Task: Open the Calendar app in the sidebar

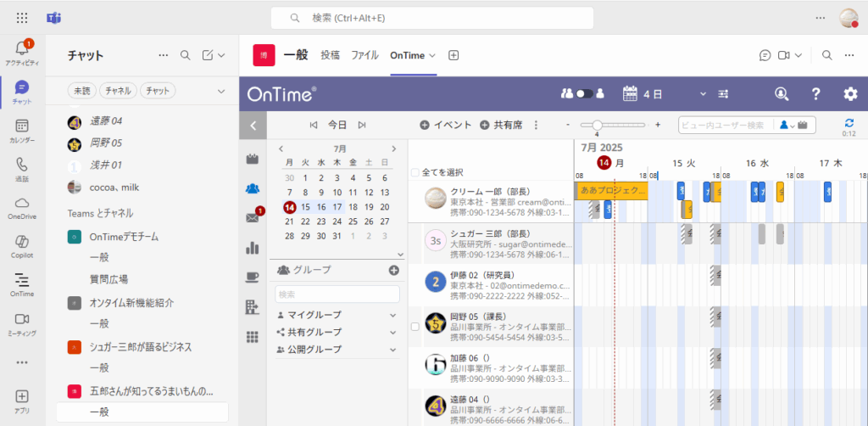Action: click(22, 131)
